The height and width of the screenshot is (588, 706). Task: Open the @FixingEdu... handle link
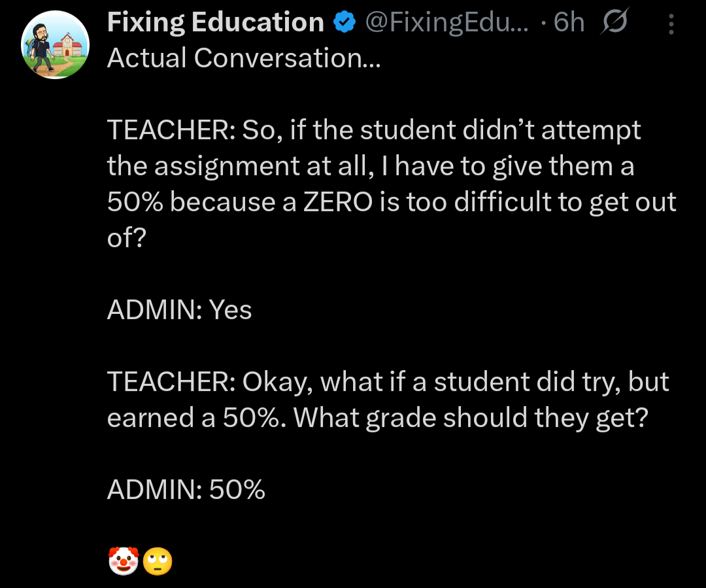(449, 23)
